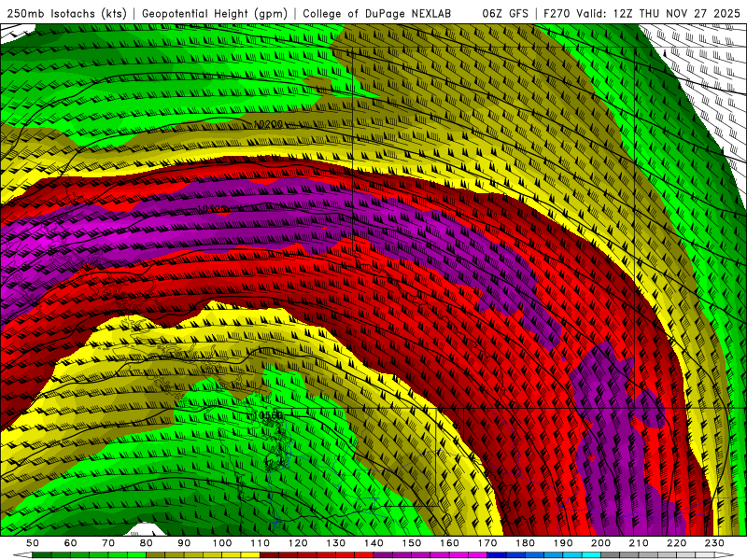This screenshot has width=747, height=560.
Task: Click the '130' colorbar scale label
Action: pos(336,543)
